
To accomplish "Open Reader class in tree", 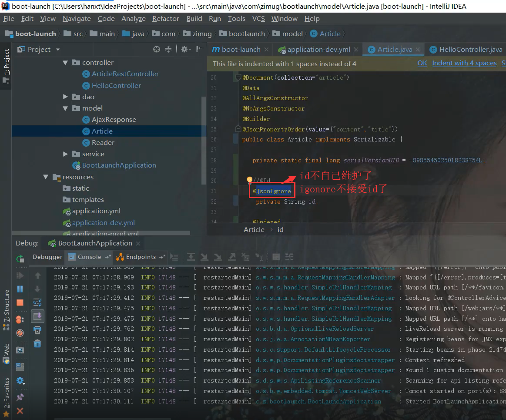I will 103,143.
